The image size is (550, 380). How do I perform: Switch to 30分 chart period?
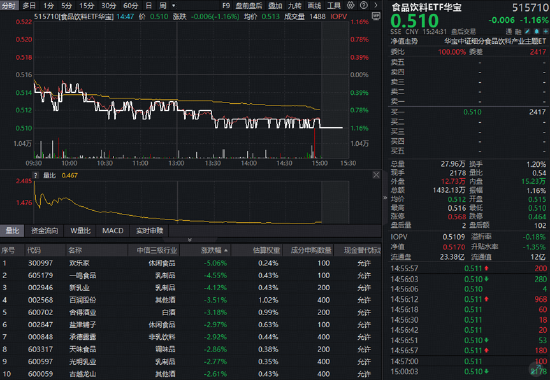pos(108,5)
